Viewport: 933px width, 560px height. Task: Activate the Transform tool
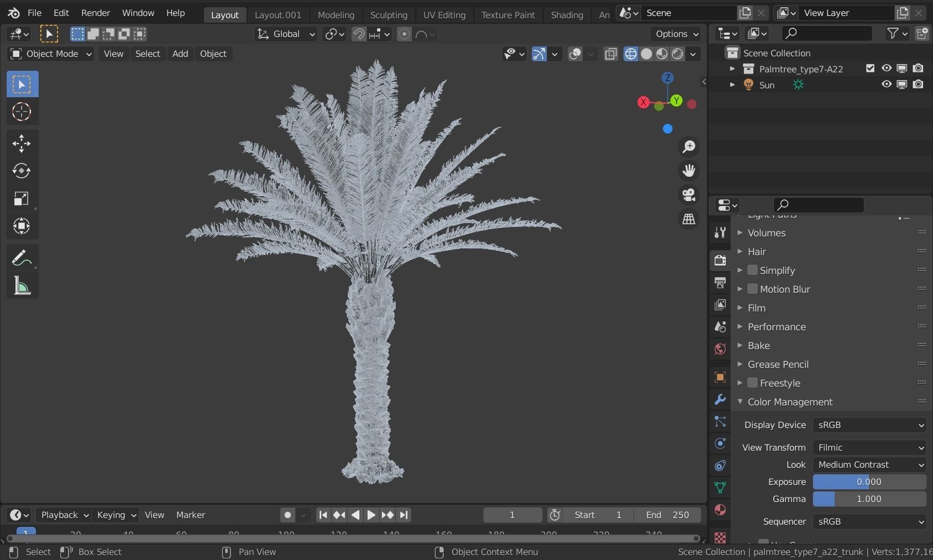click(22, 226)
